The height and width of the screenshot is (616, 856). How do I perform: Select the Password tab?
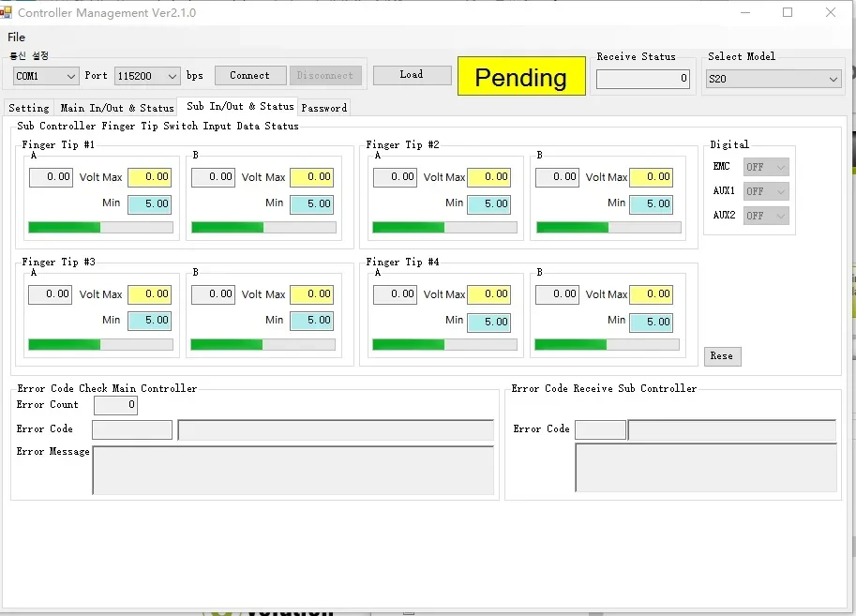pyautogui.click(x=324, y=108)
